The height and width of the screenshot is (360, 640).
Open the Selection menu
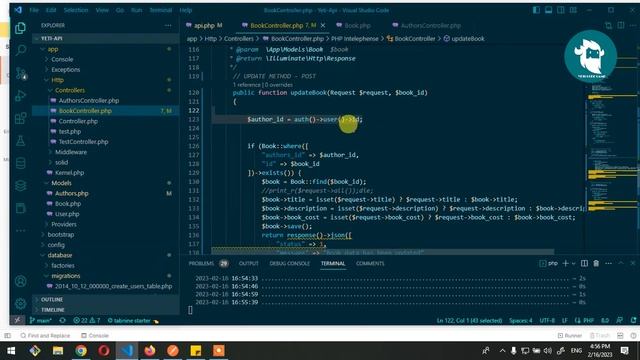pyautogui.click(x=76, y=10)
